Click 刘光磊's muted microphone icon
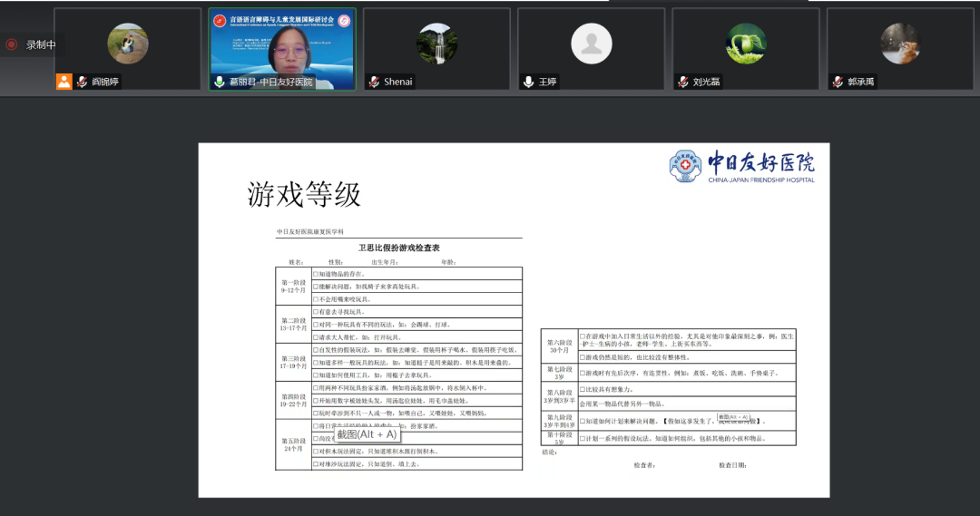Screen dimensions: 980x516 click(x=682, y=82)
